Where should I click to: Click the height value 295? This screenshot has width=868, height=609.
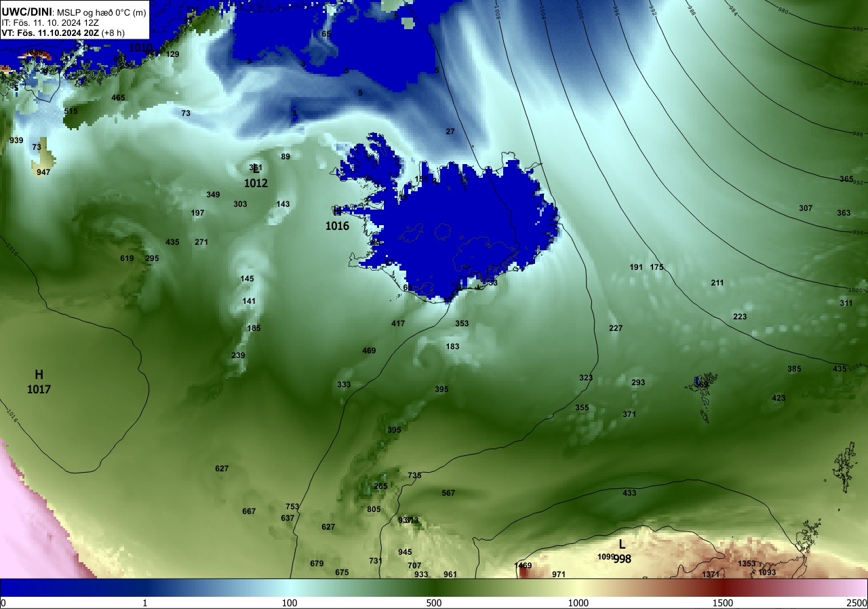click(x=152, y=258)
